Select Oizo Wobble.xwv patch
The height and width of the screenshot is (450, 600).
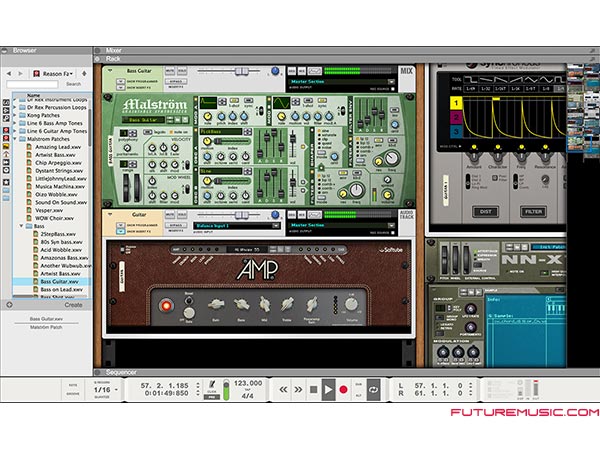pyautogui.click(x=56, y=194)
